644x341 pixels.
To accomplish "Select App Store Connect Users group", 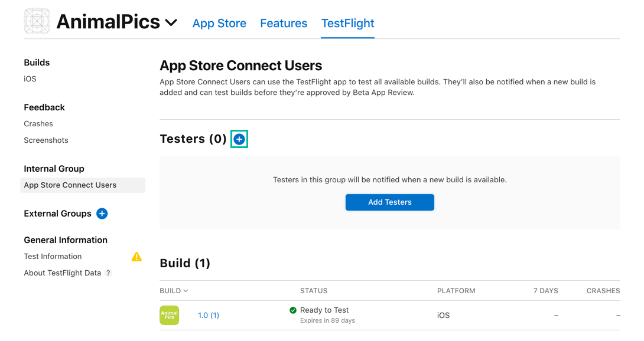I will click(x=83, y=185).
